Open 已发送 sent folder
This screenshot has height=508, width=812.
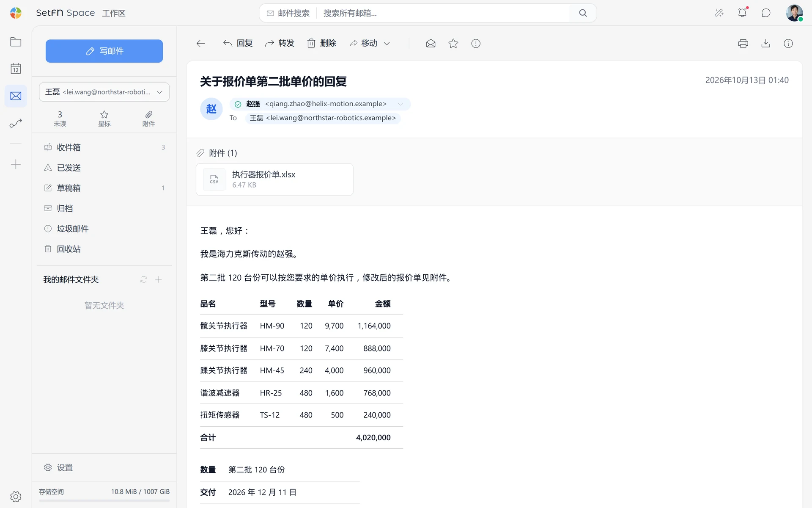pos(104,168)
